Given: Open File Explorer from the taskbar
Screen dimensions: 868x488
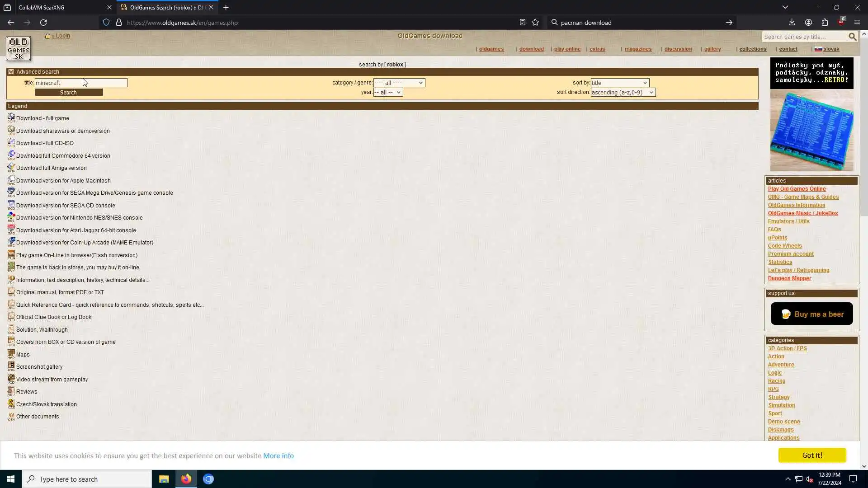Looking at the screenshot, I should [x=164, y=479].
